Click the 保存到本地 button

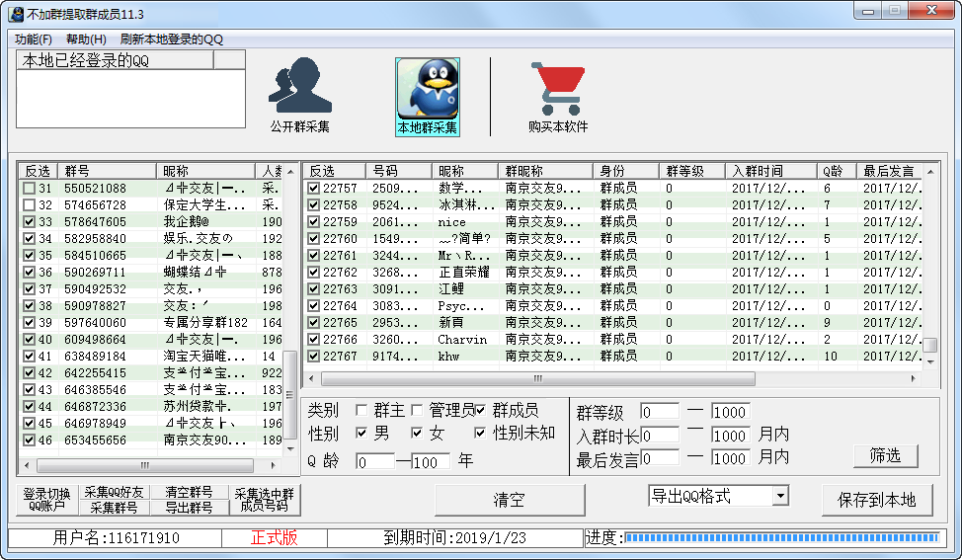pyautogui.click(x=877, y=500)
